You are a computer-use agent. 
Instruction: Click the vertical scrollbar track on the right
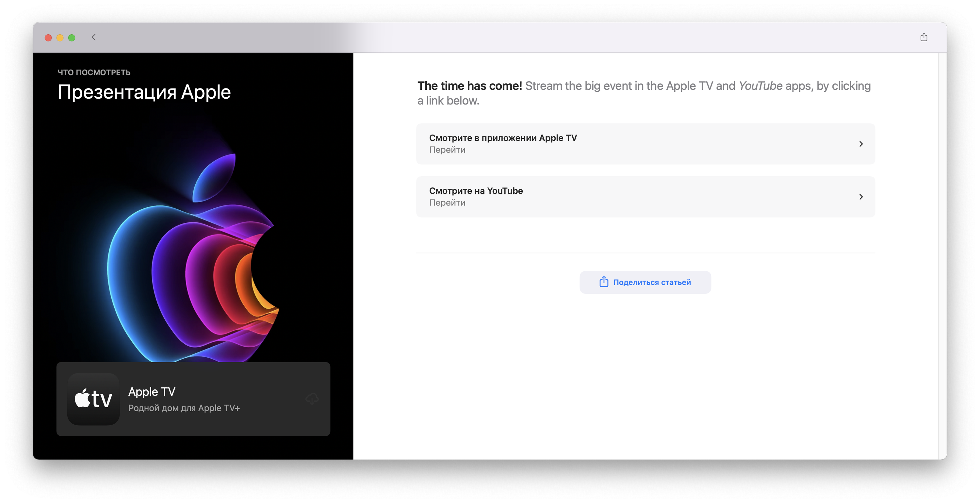point(942,255)
